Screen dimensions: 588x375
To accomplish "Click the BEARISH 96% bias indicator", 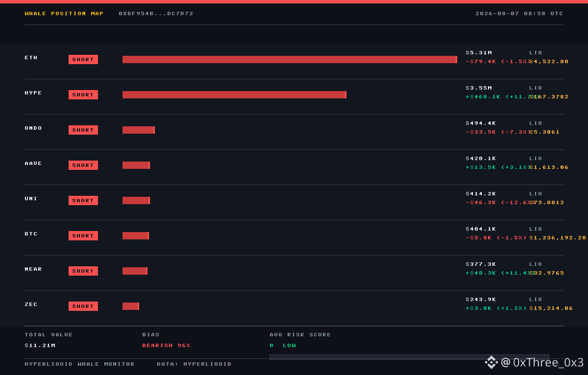I will coord(166,346).
